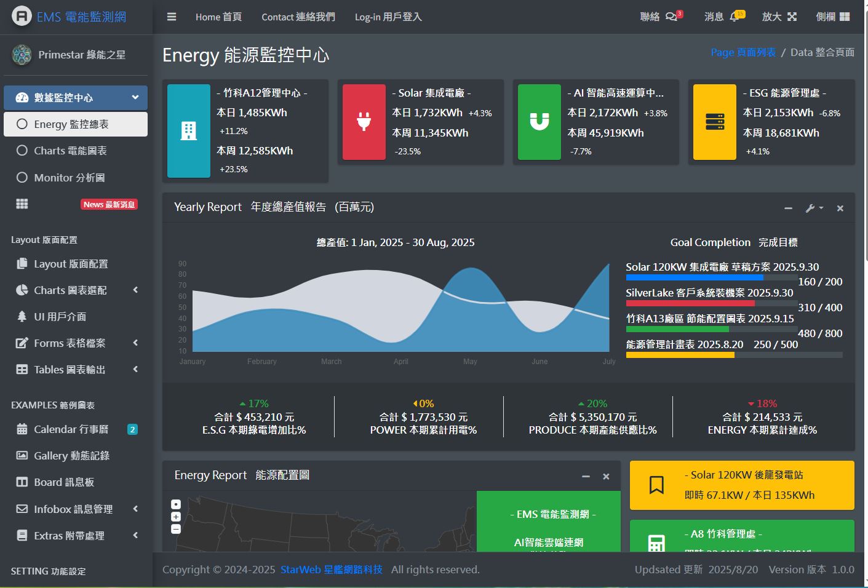The width and height of the screenshot is (868, 588).
Task: Click the 'Data 整合頁面' breadcrumb text
Action: tap(822, 52)
